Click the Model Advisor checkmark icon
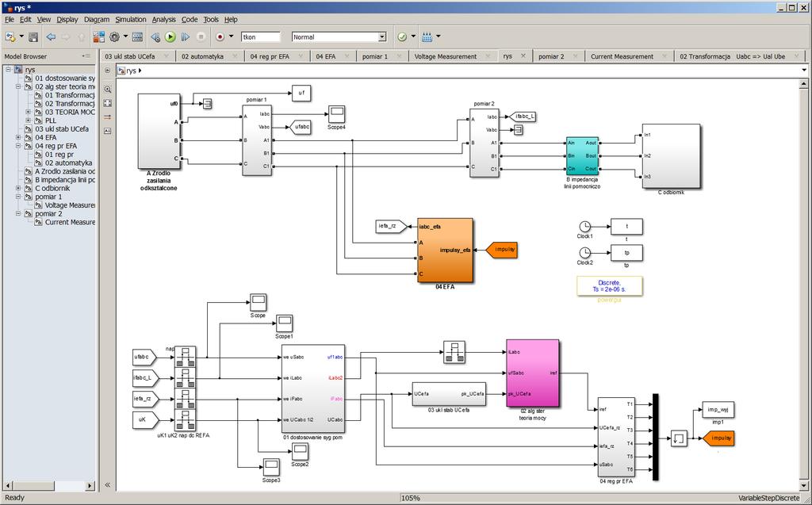The image size is (812, 505). pyautogui.click(x=402, y=36)
